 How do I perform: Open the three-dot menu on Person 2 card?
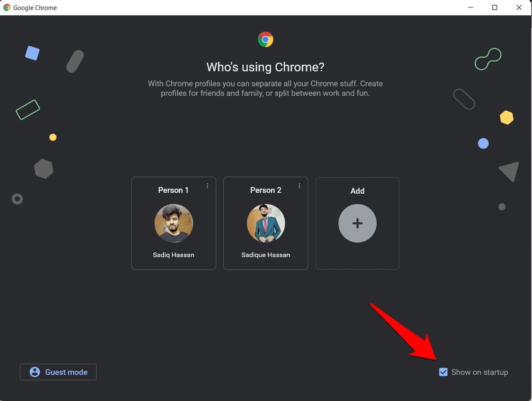click(x=300, y=186)
